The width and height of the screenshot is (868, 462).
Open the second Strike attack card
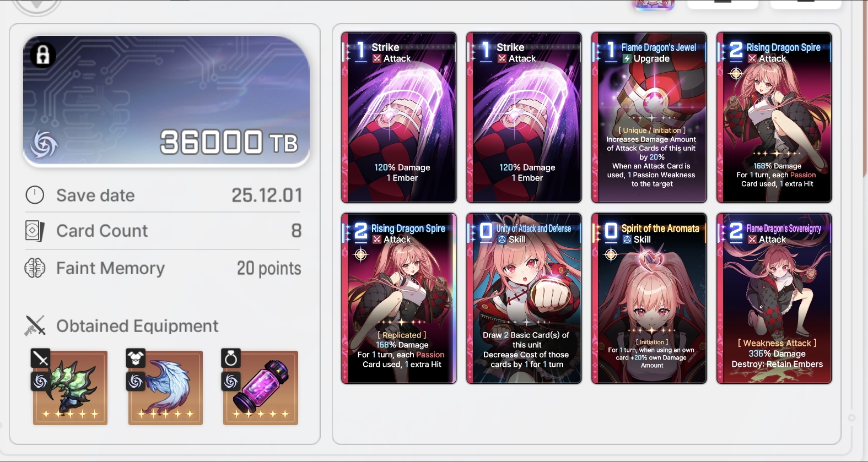(524, 117)
